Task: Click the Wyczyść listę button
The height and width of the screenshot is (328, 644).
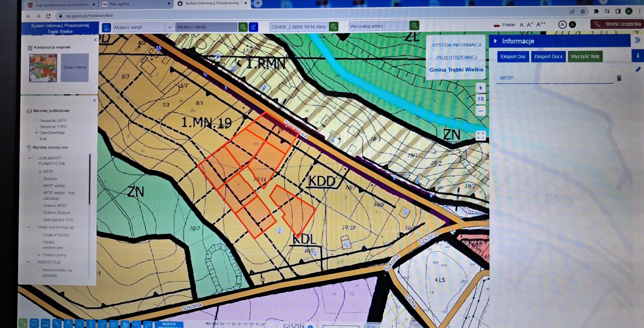Action: click(585, 57)
